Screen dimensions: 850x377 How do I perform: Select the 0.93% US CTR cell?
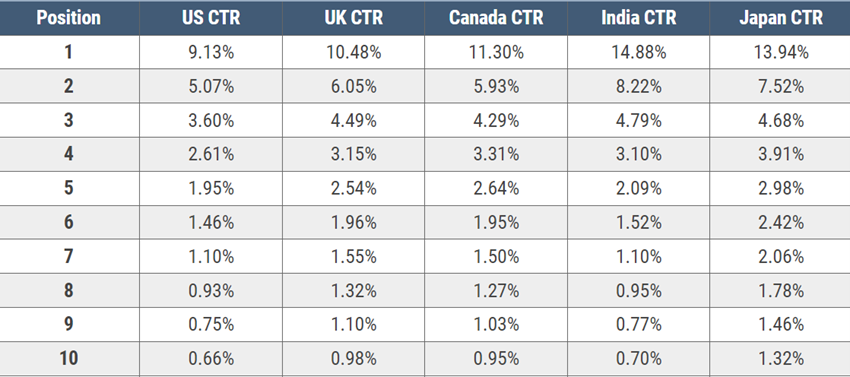coord(211,290)
